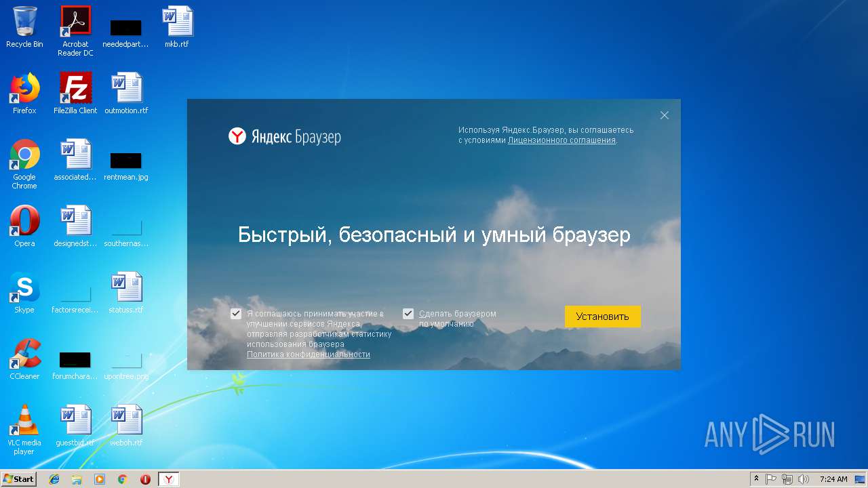Image resolution: width=868 pixels, height=488 pixels.
Task: Select the Firefox desktop shortcut
Action: 24,94
